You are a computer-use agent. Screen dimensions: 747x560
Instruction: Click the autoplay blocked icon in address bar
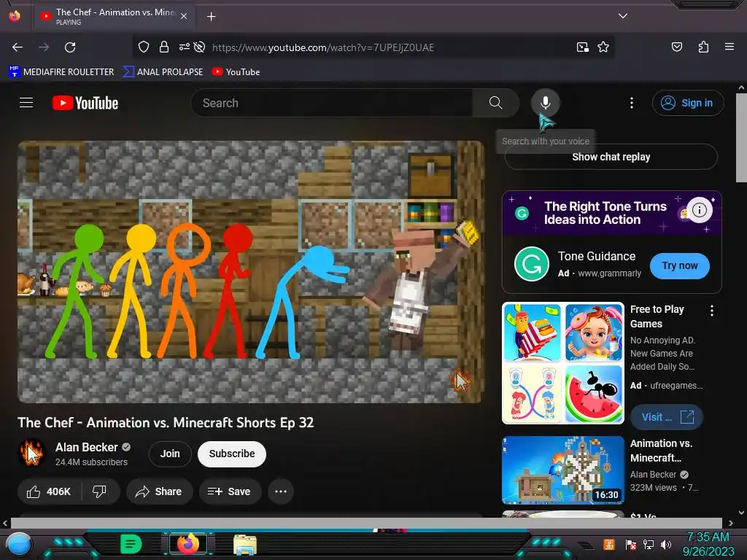pos(200,47)
